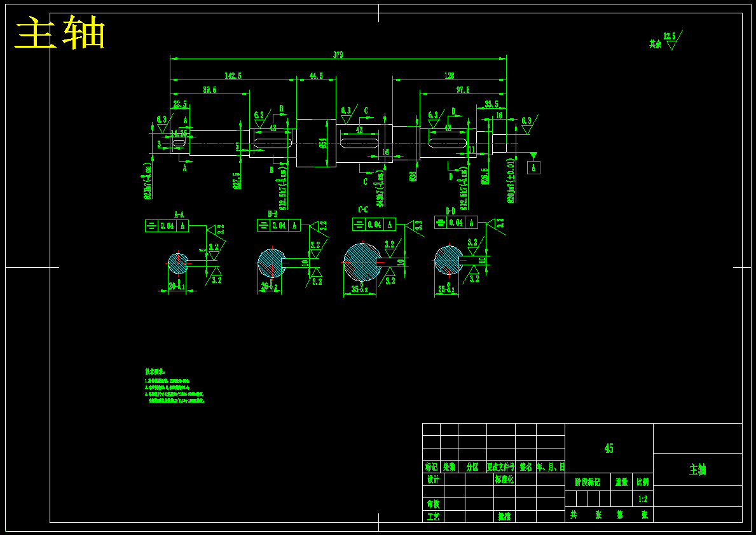756x535 pixels.
Task: Click the 26-0.2 dimension in section B-B
Action: tap(270, 286)
